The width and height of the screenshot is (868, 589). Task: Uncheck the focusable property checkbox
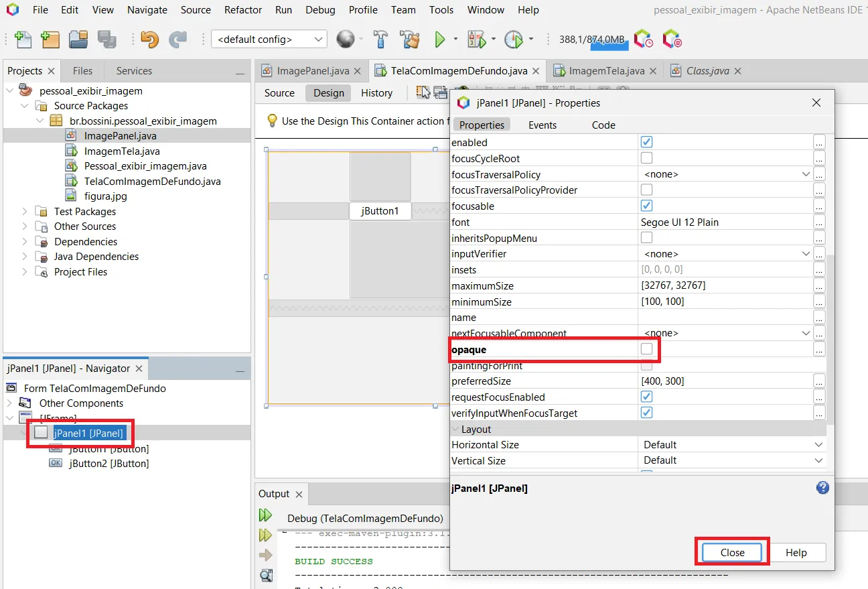point(646,206)
